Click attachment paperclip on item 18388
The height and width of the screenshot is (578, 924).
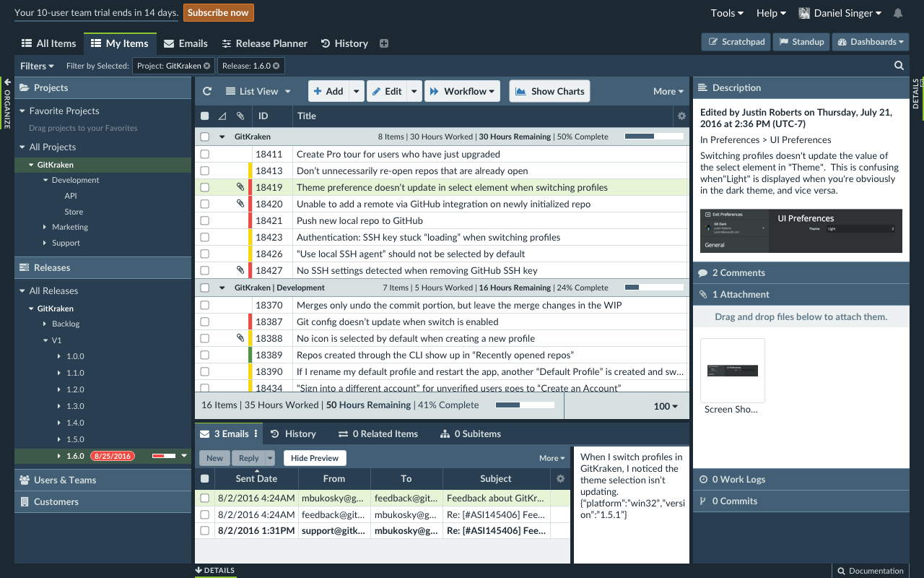[240, 338]
